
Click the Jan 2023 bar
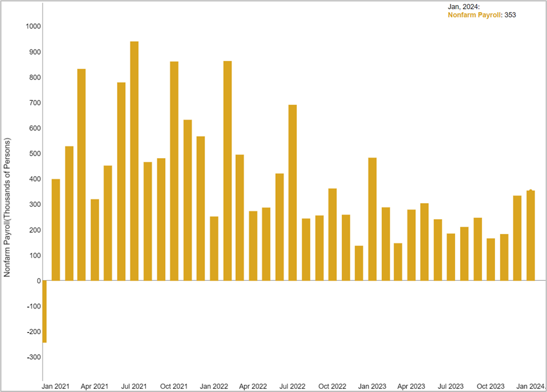372,219
